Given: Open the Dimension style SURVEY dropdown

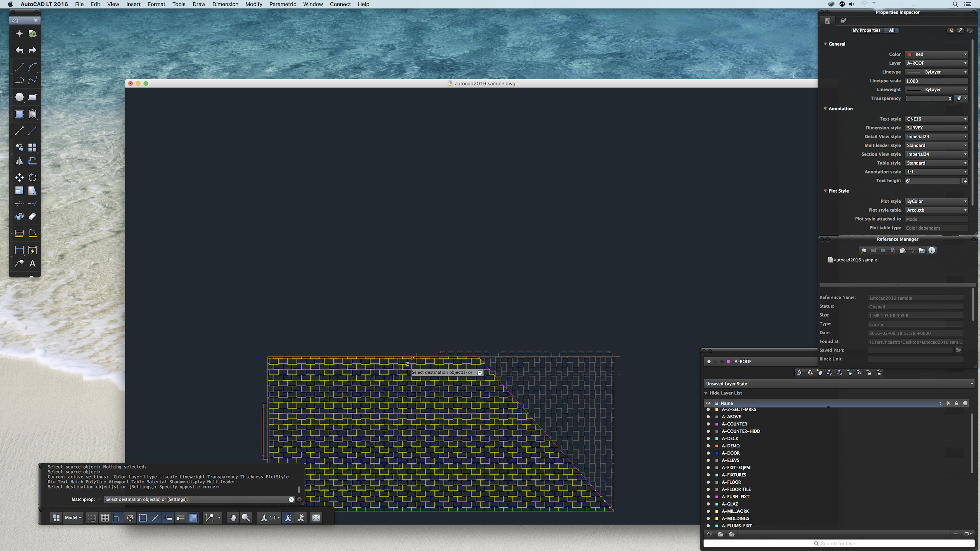Looking at the screenshot, I should click(x=936, y=128).
